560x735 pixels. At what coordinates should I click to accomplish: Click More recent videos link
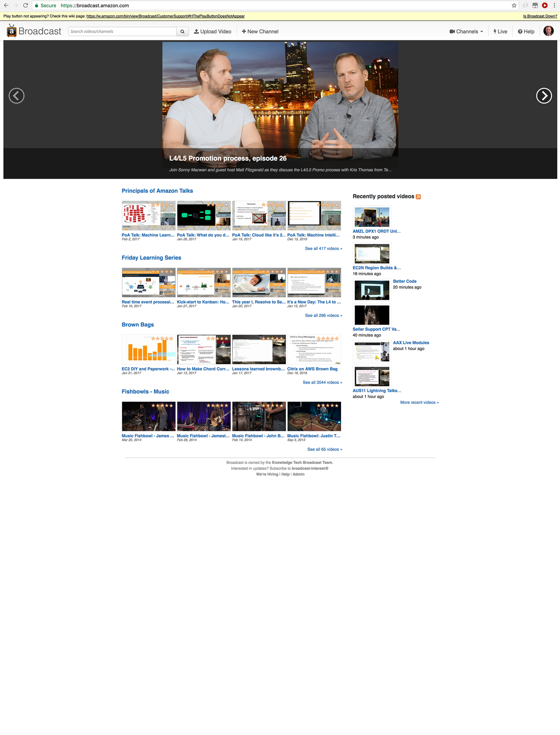(x=419, y=403)
